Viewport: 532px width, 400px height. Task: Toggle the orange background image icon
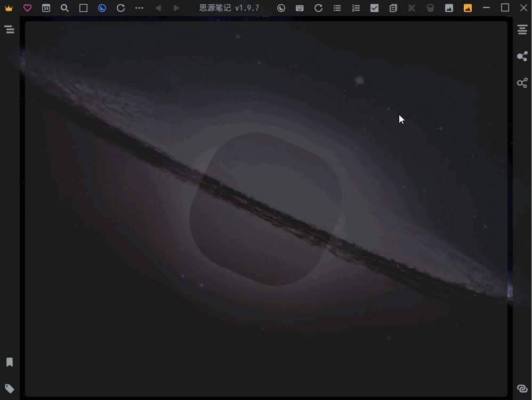467,8
